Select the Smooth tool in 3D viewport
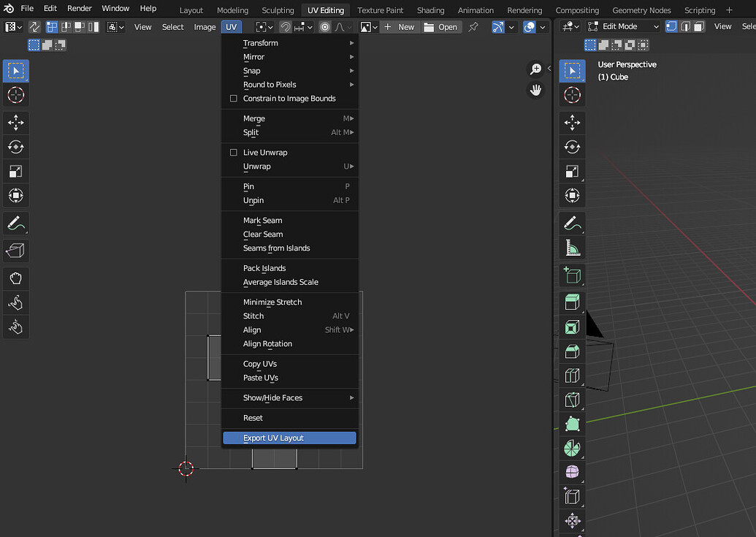756x537 pixels. [x=573, y=473]
